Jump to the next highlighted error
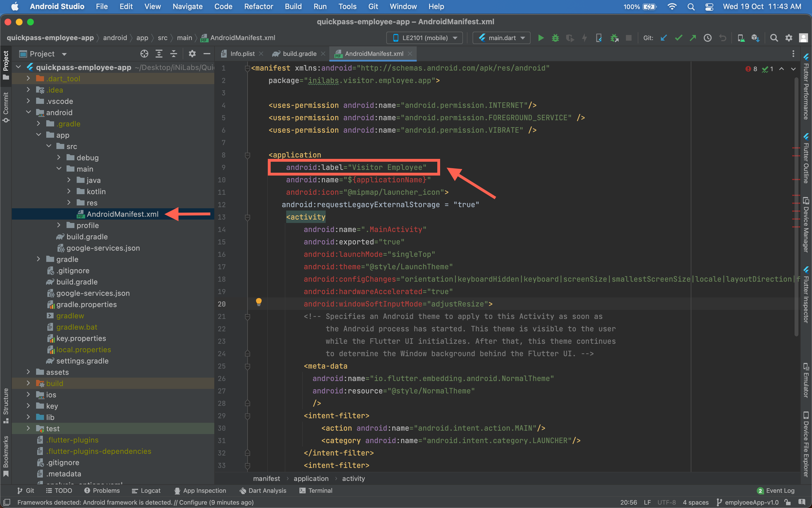 (x=793, y=69)
